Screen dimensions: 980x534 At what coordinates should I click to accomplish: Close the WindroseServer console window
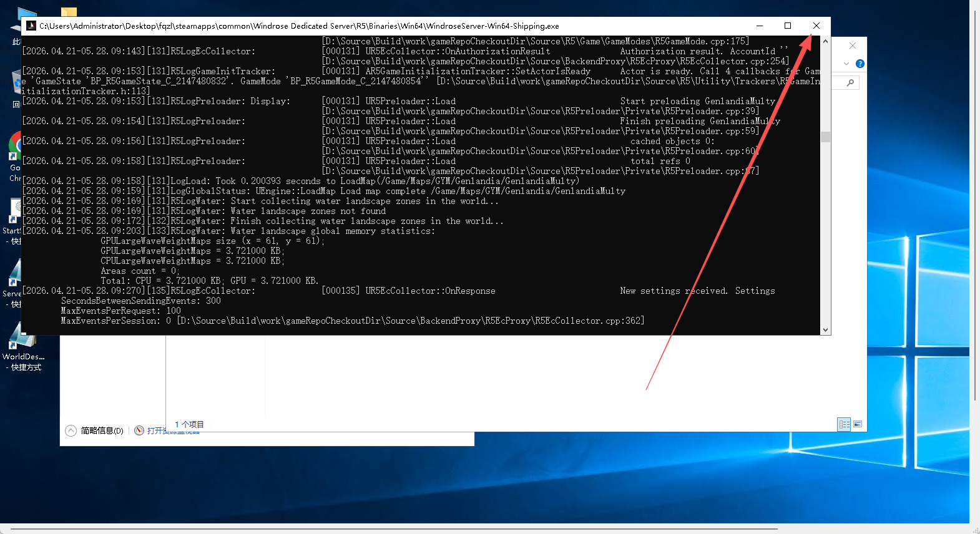click(816, 26)
